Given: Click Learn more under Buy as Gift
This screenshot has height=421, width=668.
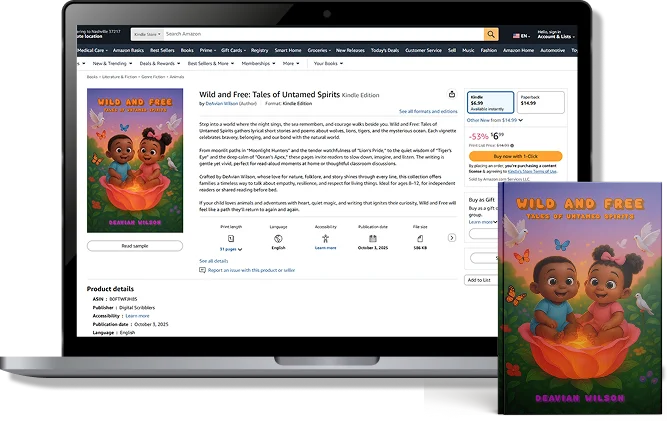Looking at the screenshot, I should pyautogui.click(x=481, y=222).
